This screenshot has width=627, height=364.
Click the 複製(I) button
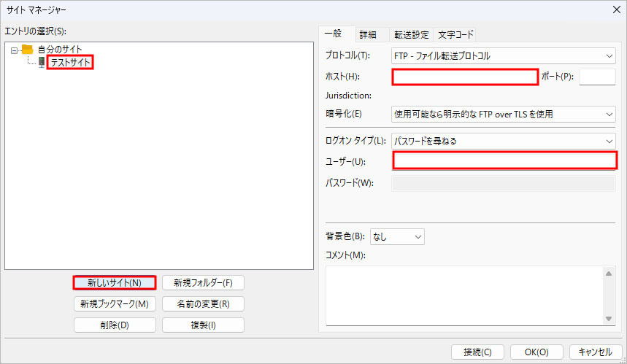pos(203,325)
